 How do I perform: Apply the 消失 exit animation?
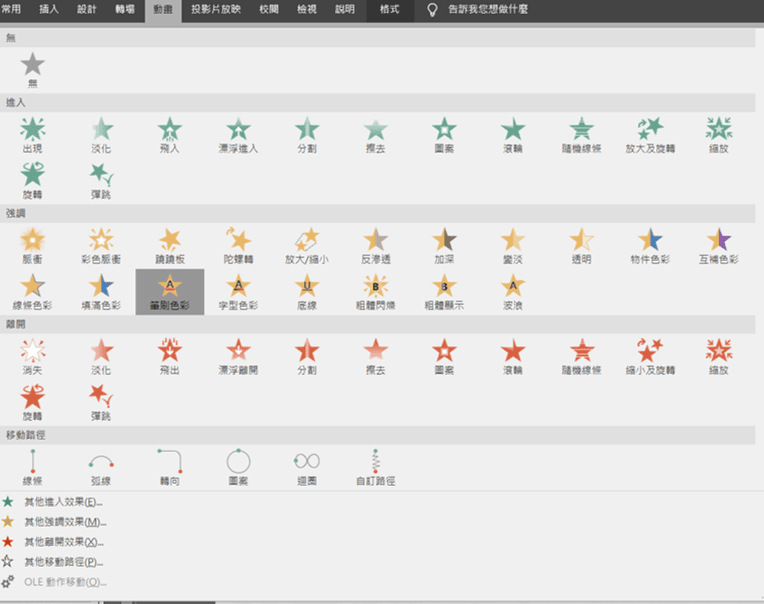point(33,357)
